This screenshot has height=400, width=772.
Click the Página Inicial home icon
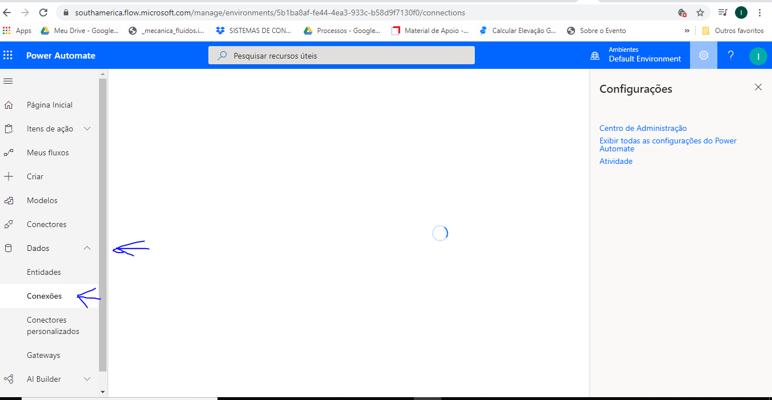point(9,105)
